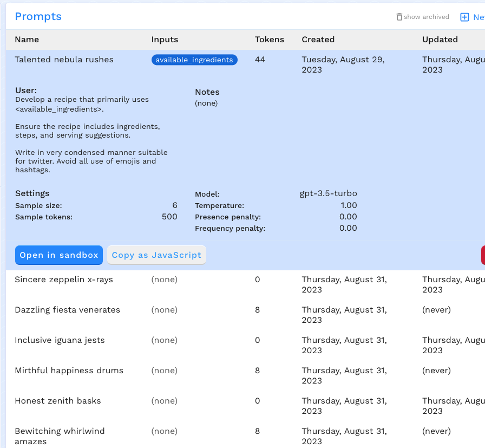This screenshot has height=448, width=485.
Task: Toggle show archived prompts
Action: [426, 17]
